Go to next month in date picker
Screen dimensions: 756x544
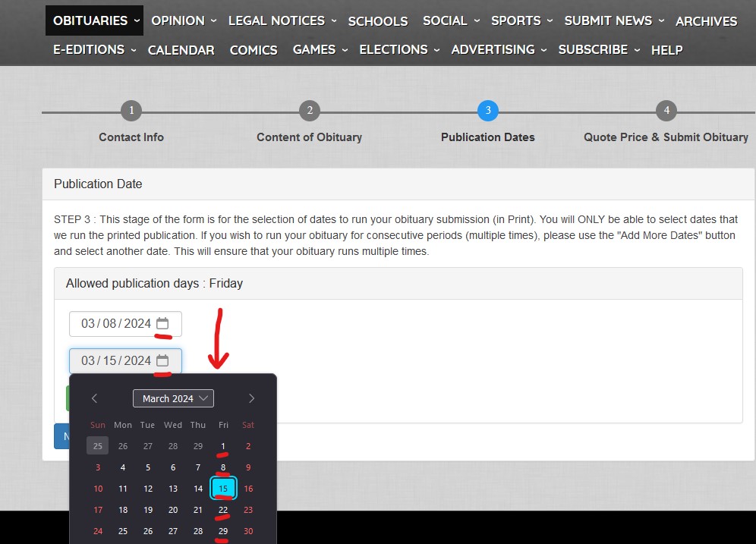click(x=251, y=398)
